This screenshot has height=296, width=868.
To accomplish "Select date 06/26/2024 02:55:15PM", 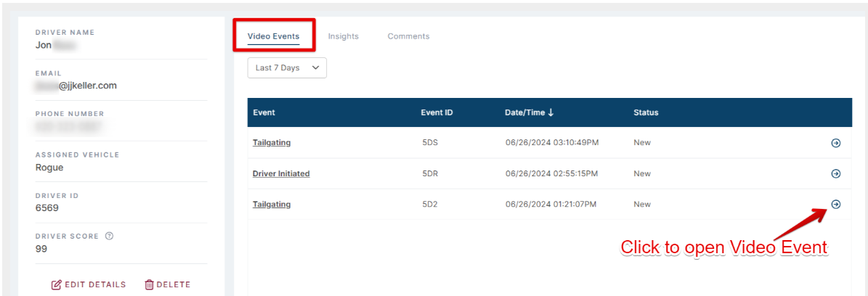I will pyautogui.click(x=551, y=173).
